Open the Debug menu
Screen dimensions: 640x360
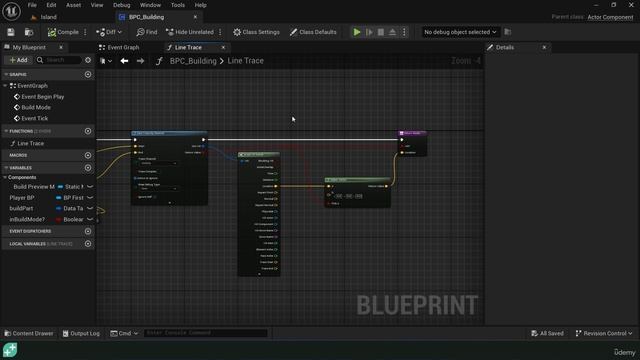121,5
